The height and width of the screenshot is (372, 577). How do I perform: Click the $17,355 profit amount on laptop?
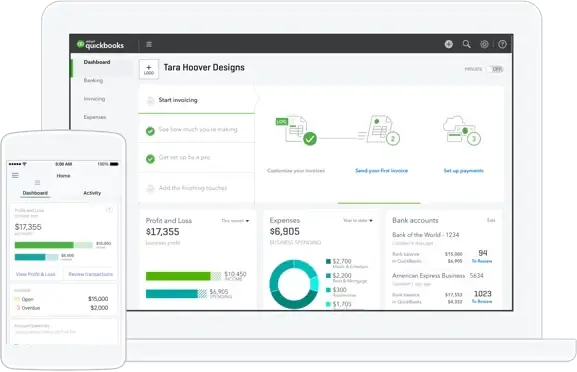pyautogui.click(x=163, y=232)
